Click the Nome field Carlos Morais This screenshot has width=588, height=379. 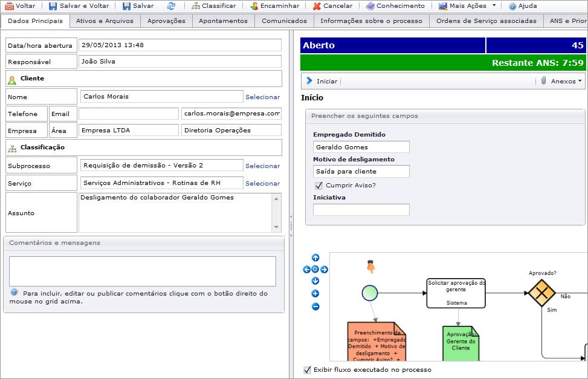point(161,97)
